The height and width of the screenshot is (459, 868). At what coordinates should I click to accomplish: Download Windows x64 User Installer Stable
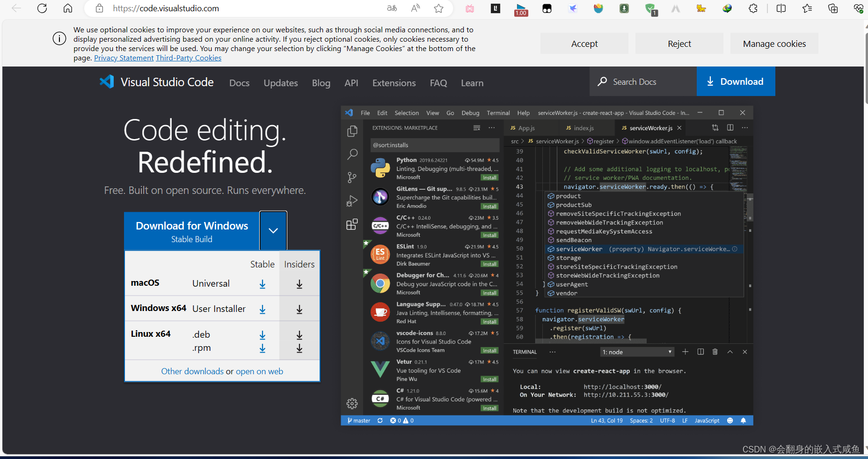point(263,310)
